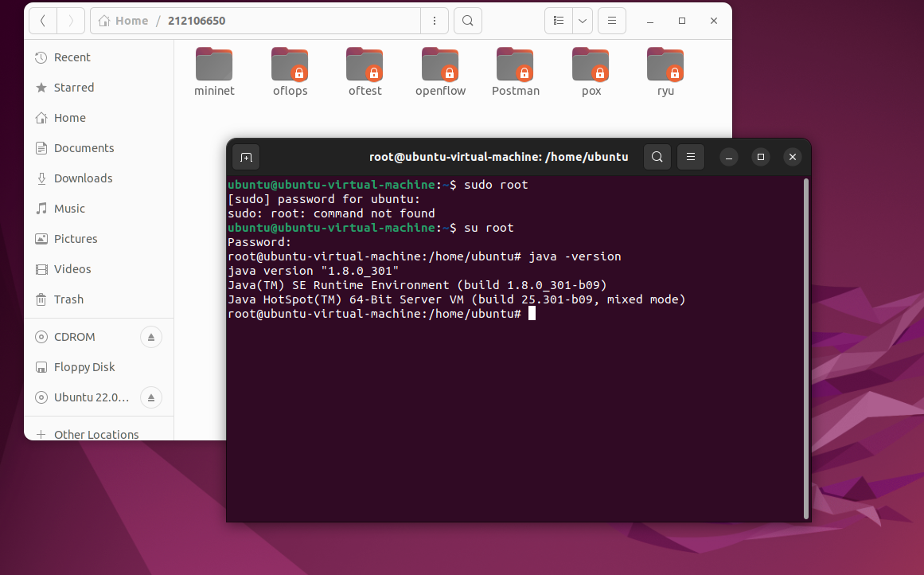Image resolution: width=924 pixels, height=575 pixels.
Task: Click Home in the path bar
Action: click(x=123, y=21)
